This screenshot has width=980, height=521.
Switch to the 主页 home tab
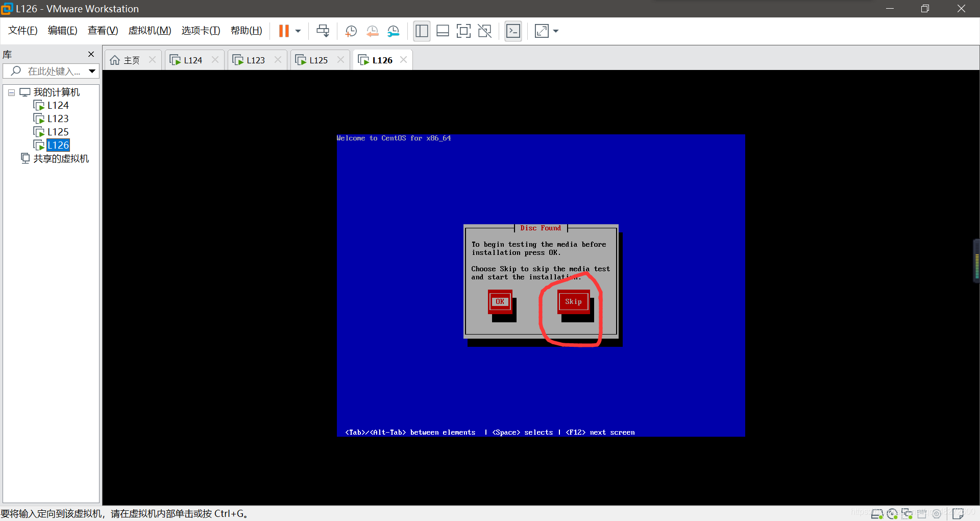click(x=126, y=60)
